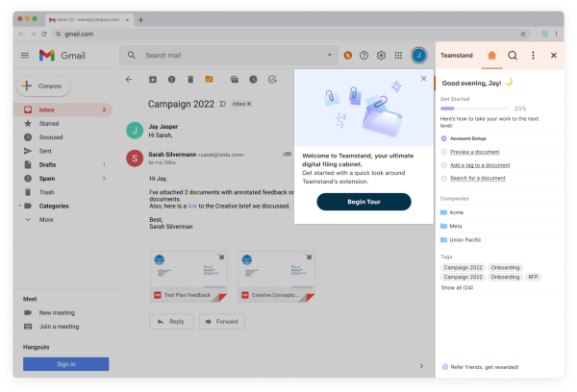Compose a new email
Viewport: 577px width, 392px height.
(43, 86)
